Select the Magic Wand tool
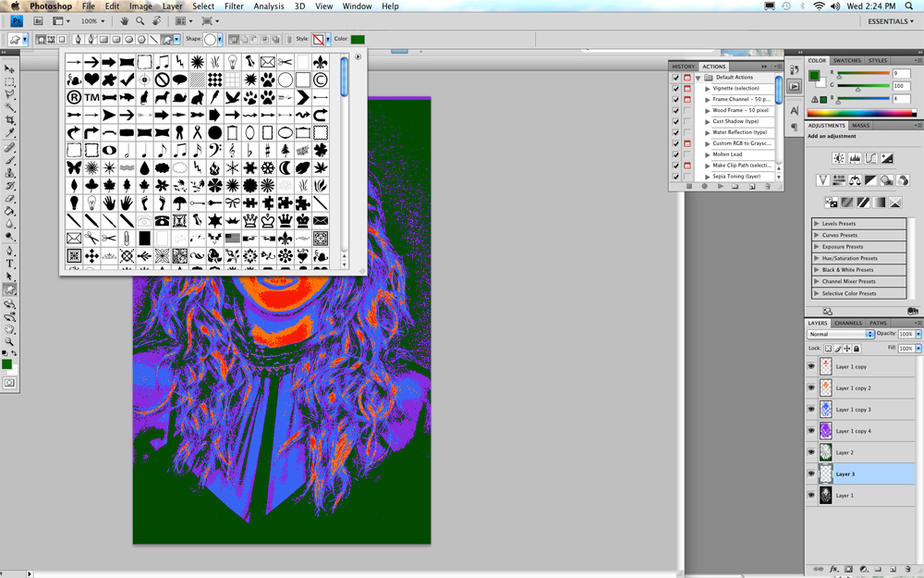924x578 pixels. tap(9, 106)
